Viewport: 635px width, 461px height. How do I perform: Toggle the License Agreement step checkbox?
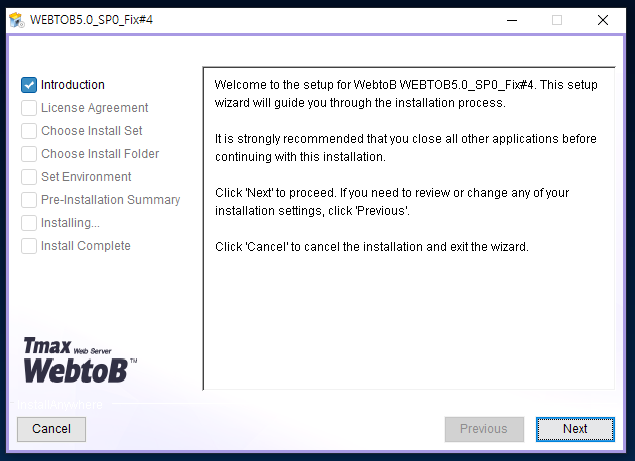29,108
